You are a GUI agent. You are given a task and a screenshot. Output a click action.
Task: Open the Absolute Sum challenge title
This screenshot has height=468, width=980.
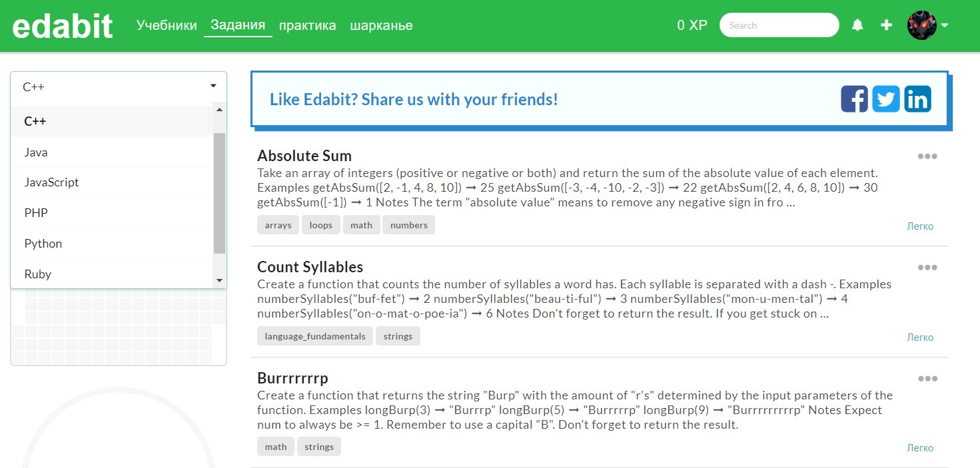(304, 156)
